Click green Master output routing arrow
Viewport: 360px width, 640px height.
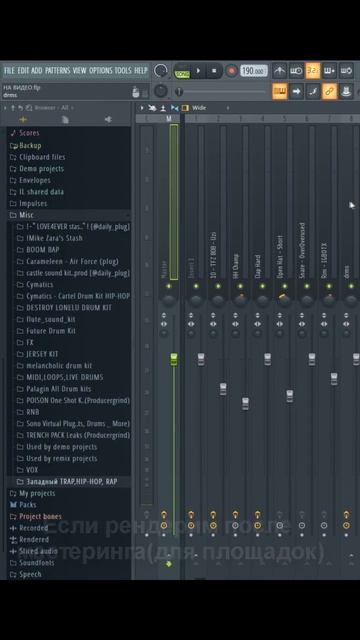169,564
